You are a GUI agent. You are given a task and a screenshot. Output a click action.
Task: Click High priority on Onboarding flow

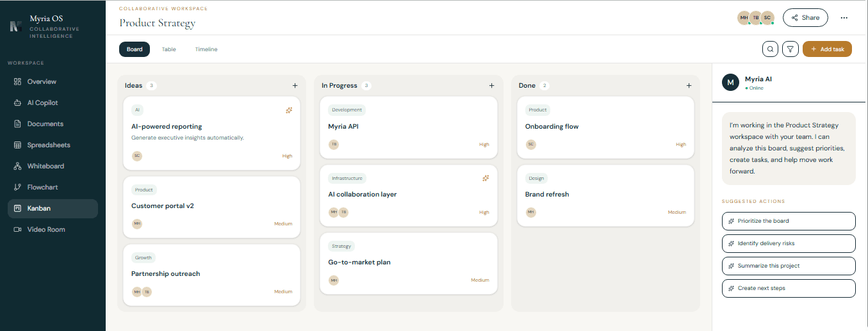click(681, 145)
